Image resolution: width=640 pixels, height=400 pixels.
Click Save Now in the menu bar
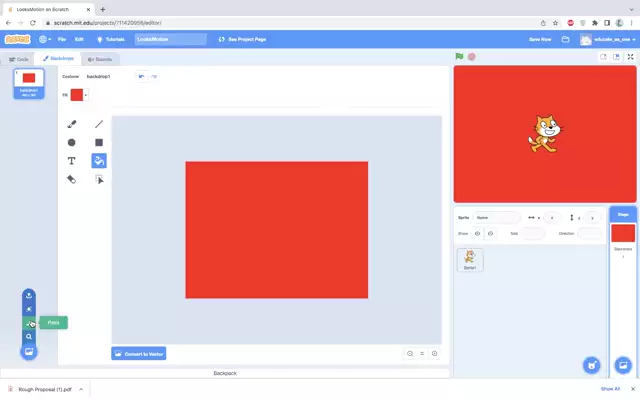540,39
